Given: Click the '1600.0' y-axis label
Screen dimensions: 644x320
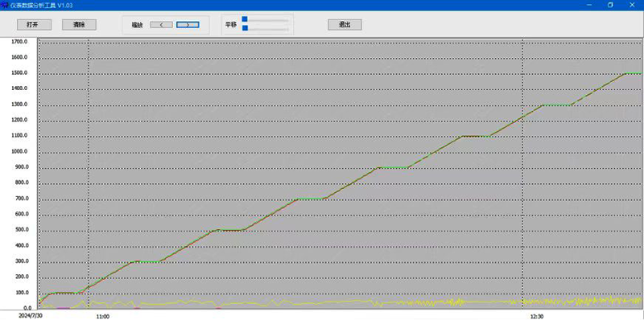Looking at the screenshot, I should pos(19,57).
